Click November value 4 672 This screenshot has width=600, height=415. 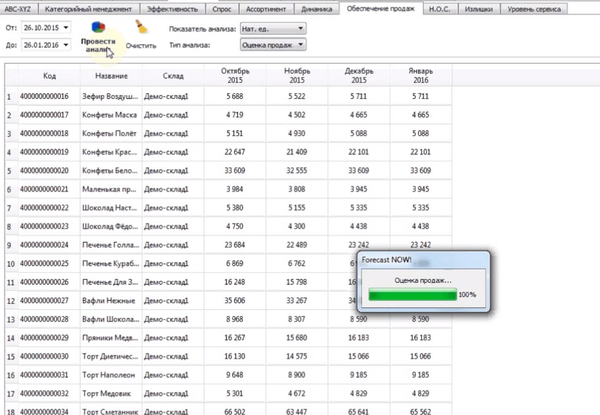pyautogui.click(x=297, y=393)
